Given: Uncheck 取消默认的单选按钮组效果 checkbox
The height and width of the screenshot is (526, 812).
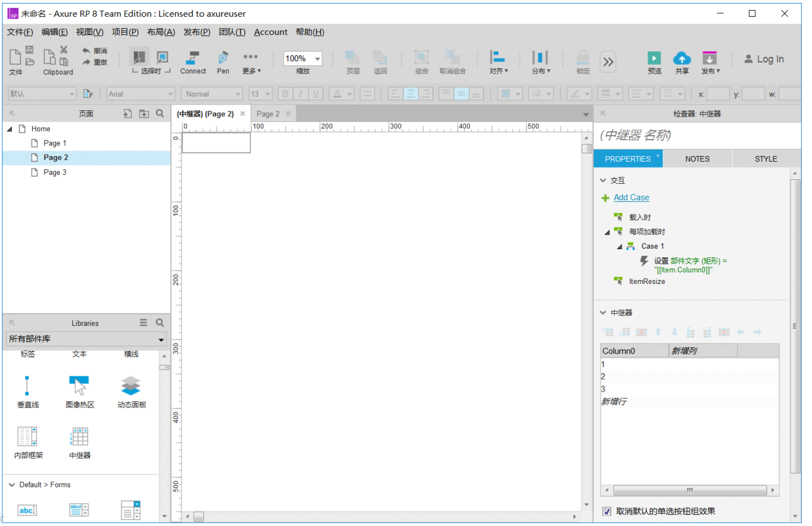Looking at the screenshot, I should [x=607, y=511].
